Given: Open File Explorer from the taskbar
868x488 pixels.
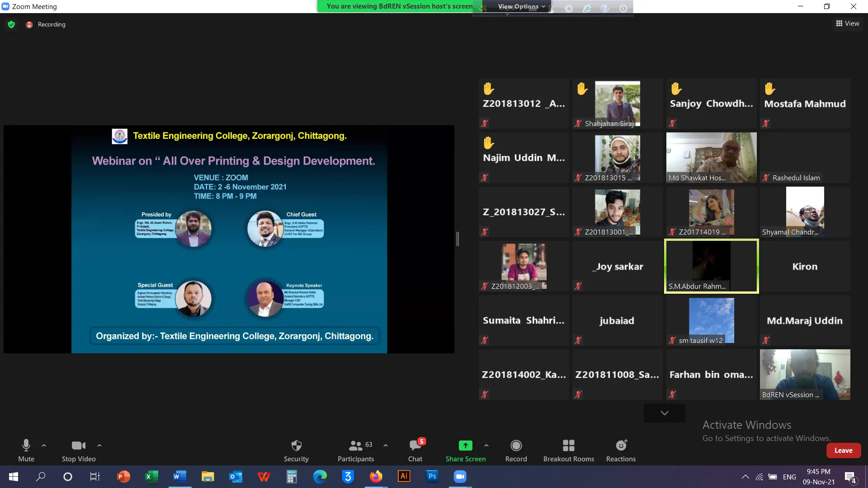Looking at the screenshot, I should [208, 477].
